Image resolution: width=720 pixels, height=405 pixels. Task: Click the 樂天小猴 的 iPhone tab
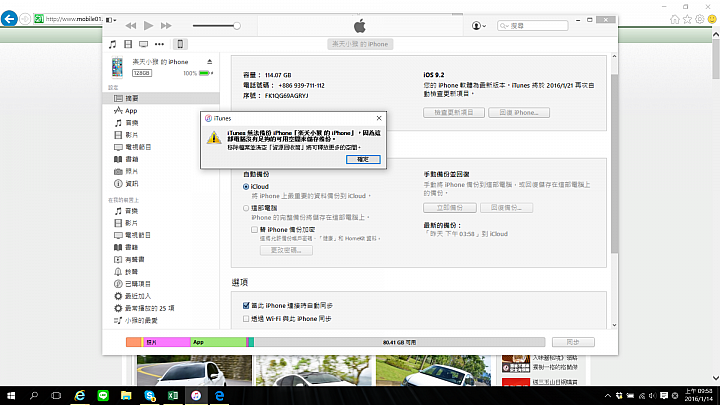360,44
